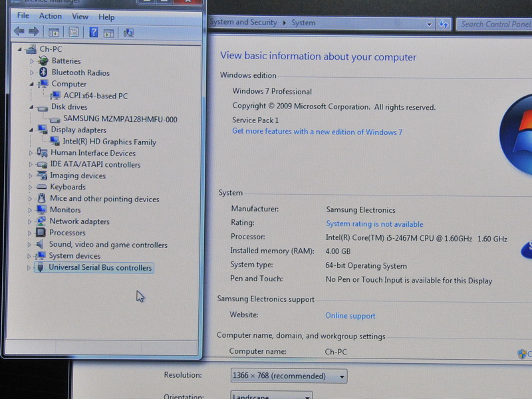The image size is (532, 399).
Task: Click the Samsung Electronics manufacturer value
Action: tap(360, 210)
